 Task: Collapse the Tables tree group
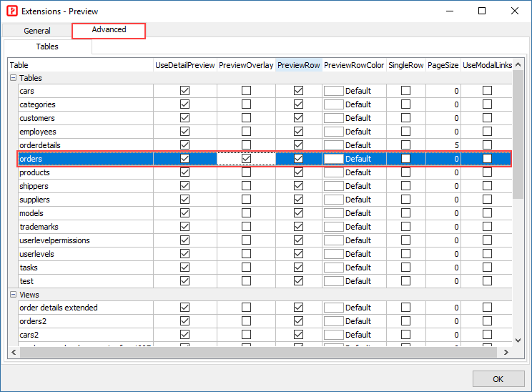[x=13, y=78]
